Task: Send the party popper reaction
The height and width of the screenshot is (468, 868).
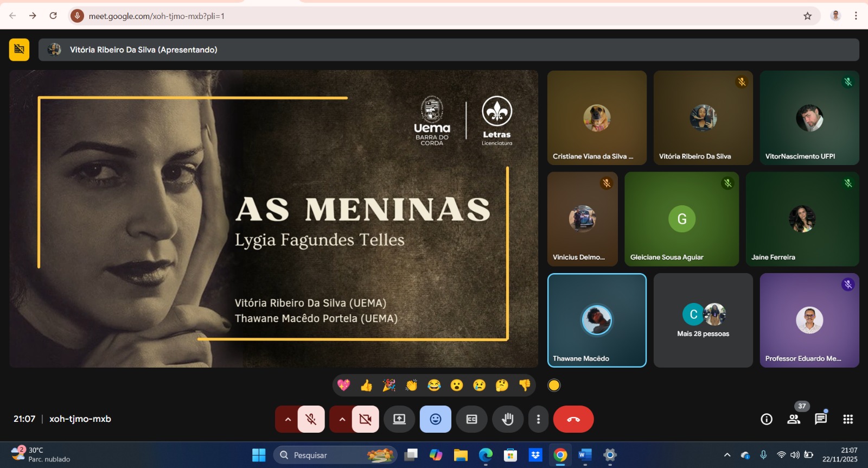Action: coord(389,385)
